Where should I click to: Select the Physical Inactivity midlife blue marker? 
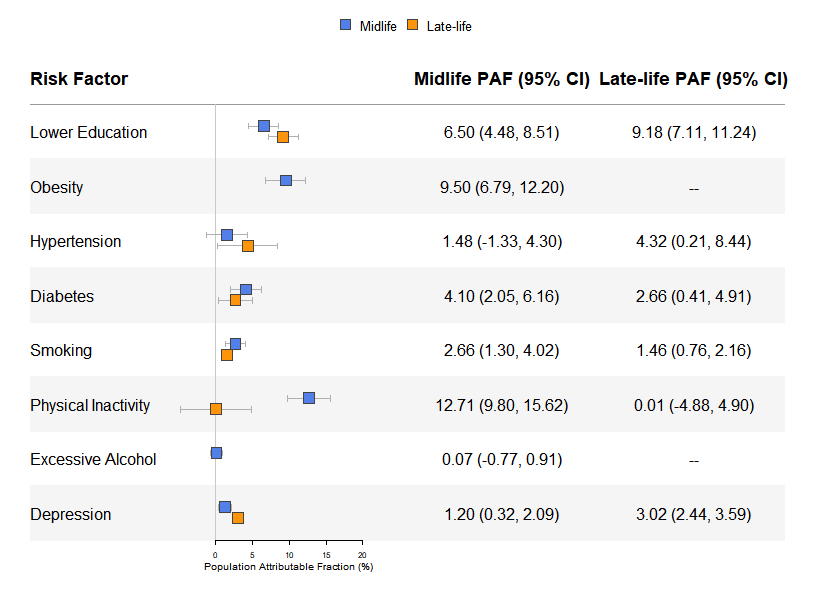[x=309, y=398]
